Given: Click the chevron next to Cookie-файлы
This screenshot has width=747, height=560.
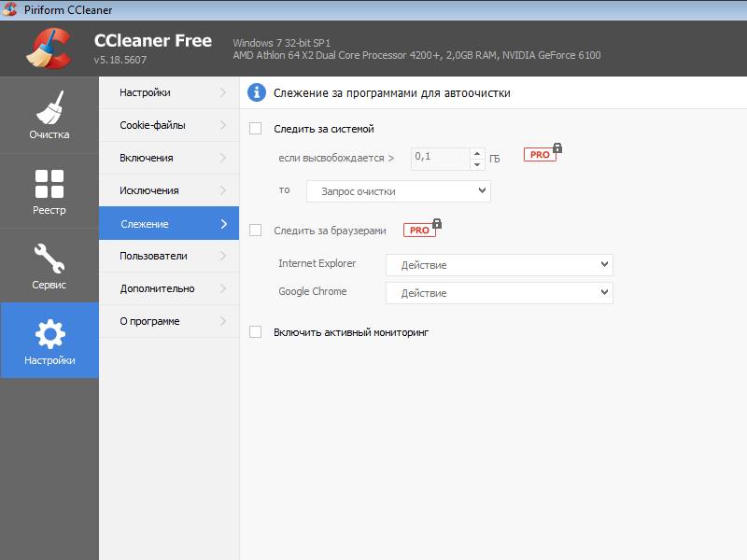Looking at the screenshot, I should (223, 125).
